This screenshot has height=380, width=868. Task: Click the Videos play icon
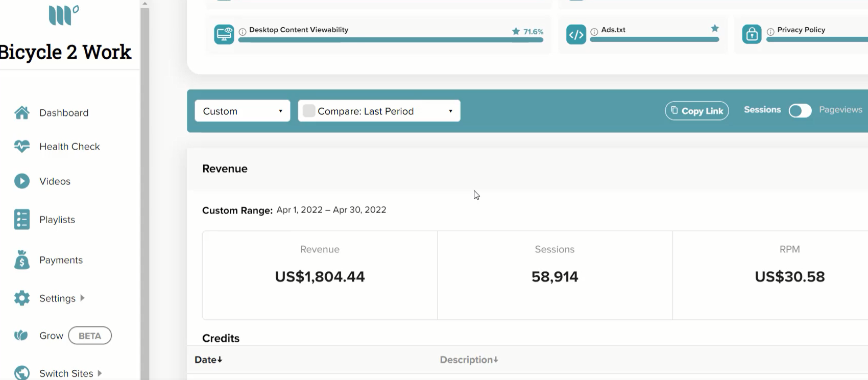(21, 181)
